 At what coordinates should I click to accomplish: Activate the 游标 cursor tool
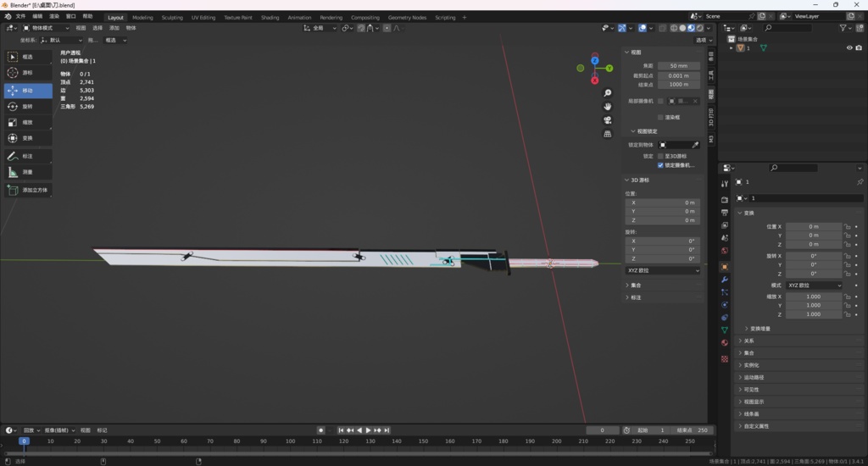[x=28, y=73]
